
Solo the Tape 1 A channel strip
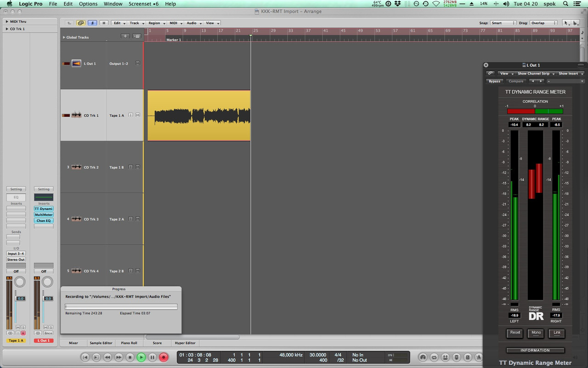pos(23,328)
